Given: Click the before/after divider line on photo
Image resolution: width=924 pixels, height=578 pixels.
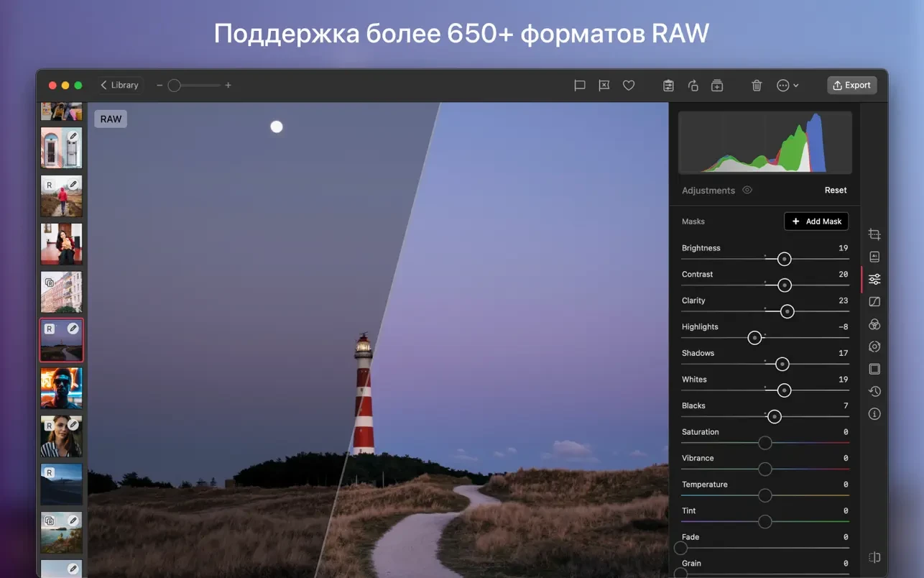Looking at the screenshot, I should click(x=377, y=340).
